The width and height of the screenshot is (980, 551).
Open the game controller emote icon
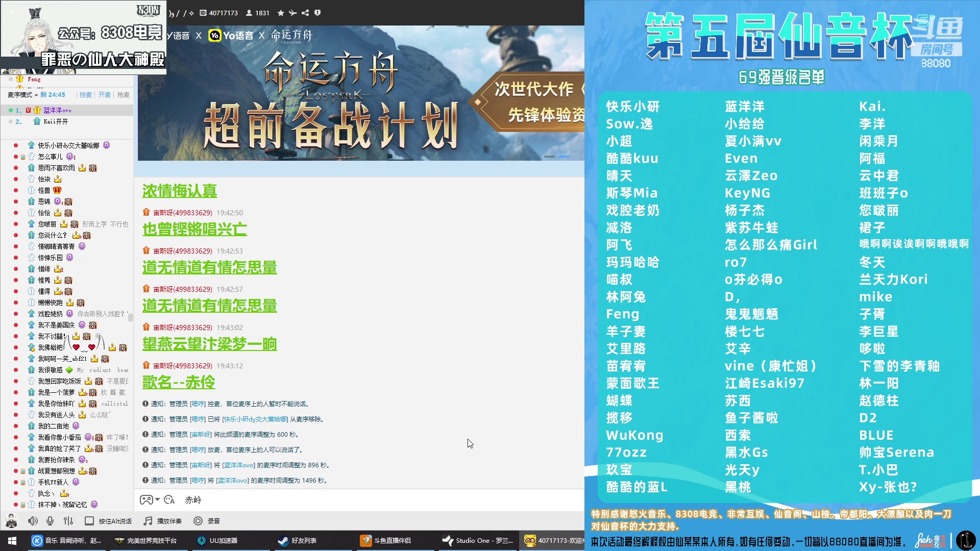click(x=146, y=500)
